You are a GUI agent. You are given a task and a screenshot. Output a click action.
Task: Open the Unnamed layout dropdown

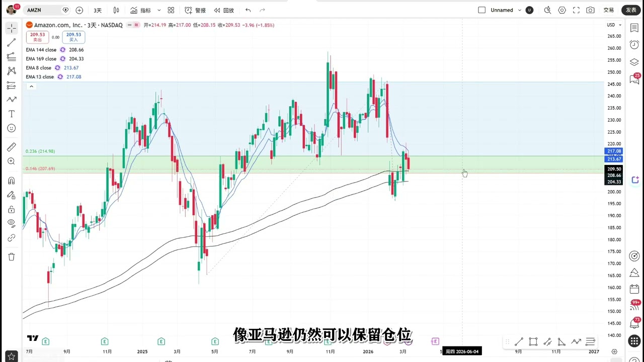coord(505,10)
